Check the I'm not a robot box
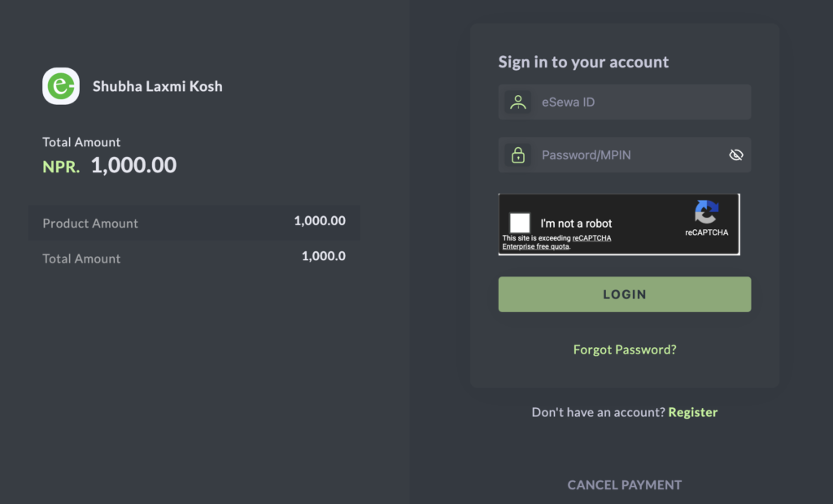The width and height of the screenshot is (833, 504). pos(520,223)
